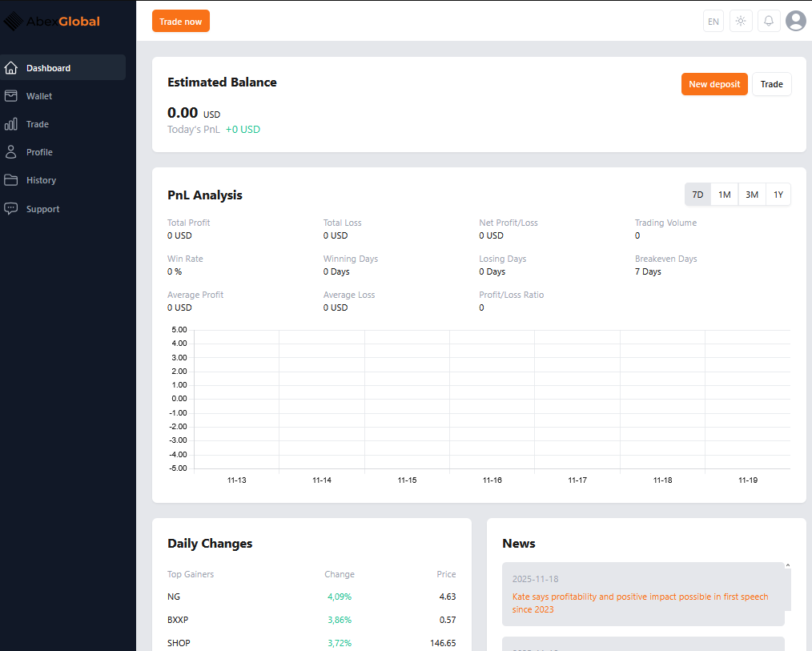Click the Dashboard home icon in sidebar

pos(11,68)
